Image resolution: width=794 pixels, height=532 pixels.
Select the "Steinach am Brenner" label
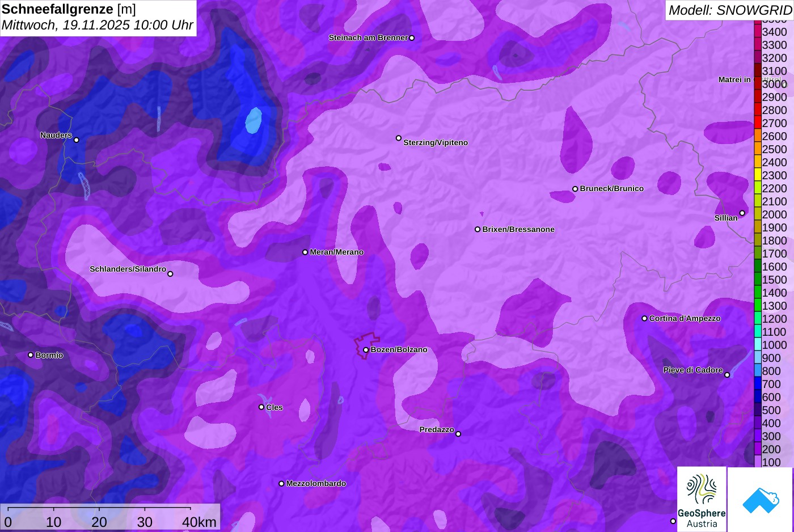[368, 38]
